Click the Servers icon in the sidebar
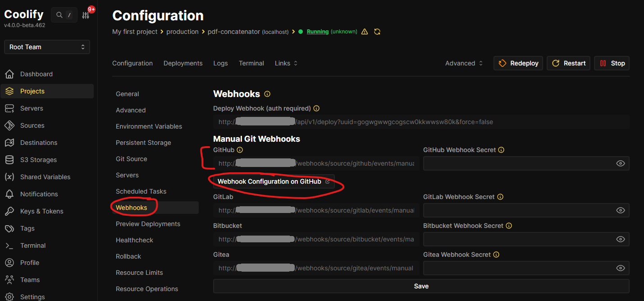 (9, 108)
